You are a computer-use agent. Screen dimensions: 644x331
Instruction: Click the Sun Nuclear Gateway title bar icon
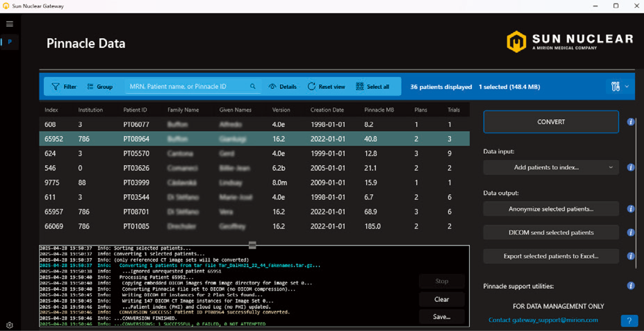tap(6, 6)
